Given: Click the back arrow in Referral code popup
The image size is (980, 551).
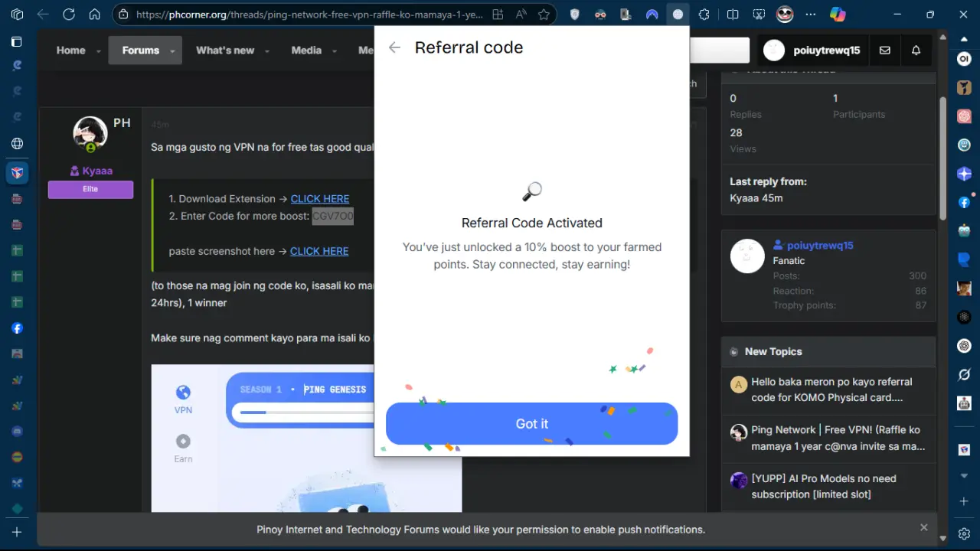Looking at the screenshot, I should [394, 47].
